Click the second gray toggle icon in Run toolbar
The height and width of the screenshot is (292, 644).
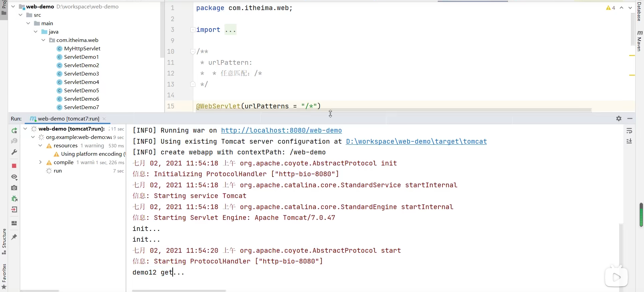[x=14, y=141]
